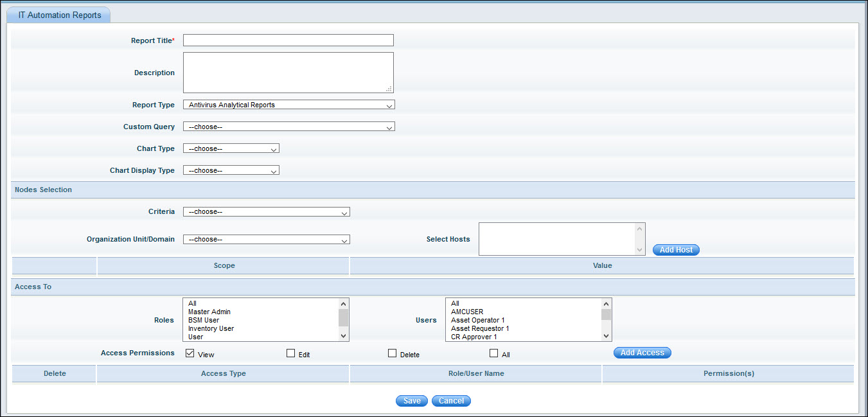Viewport: 868px width, 417px height.
Task: Uncheck the View permission checkbox
Action: (190, 353)
